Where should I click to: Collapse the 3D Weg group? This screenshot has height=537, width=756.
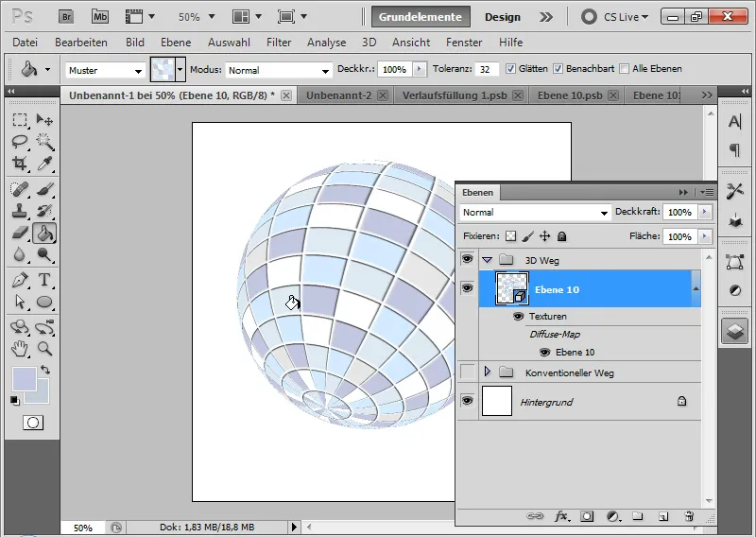[x=487, y=261]
